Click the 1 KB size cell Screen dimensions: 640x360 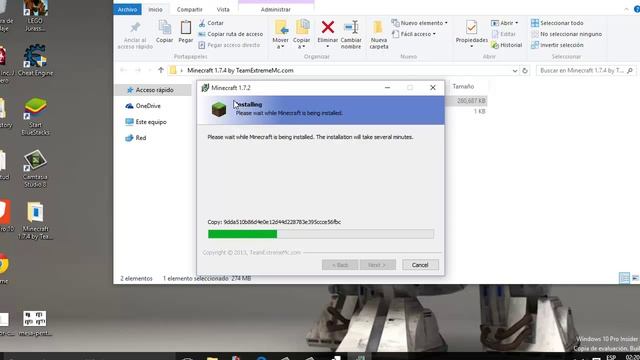point(479,111)
